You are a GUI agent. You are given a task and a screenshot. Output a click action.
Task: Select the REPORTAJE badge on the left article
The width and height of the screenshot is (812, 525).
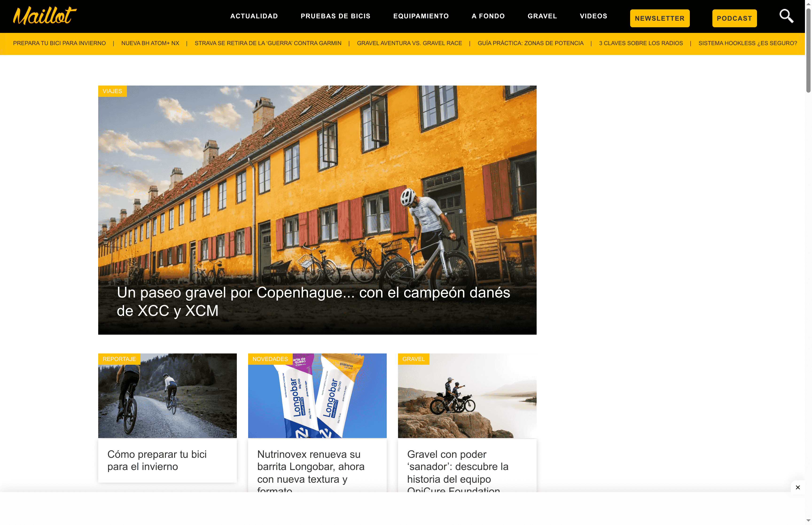(119, 359)
